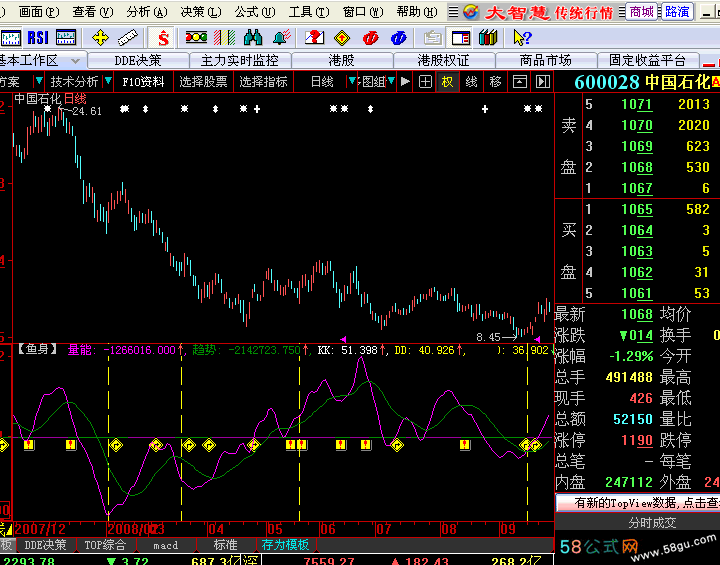Open the 工具(T) menu

click(309, 11)
